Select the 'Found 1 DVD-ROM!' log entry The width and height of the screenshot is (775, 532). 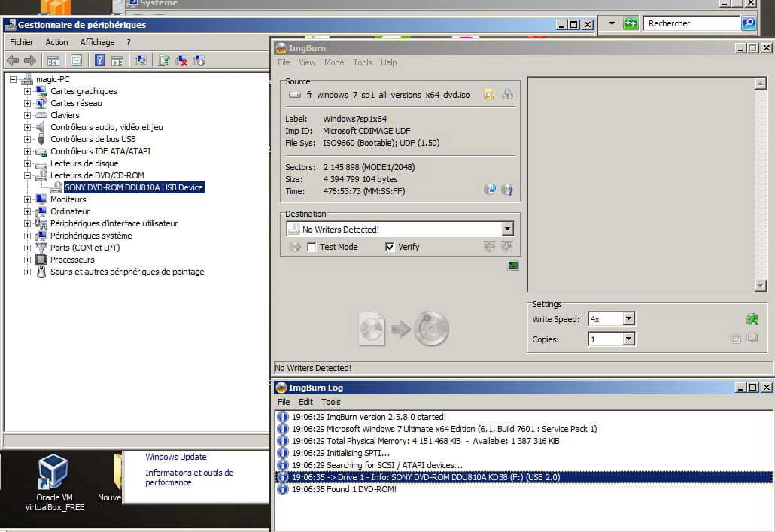(x=344, y=489)
